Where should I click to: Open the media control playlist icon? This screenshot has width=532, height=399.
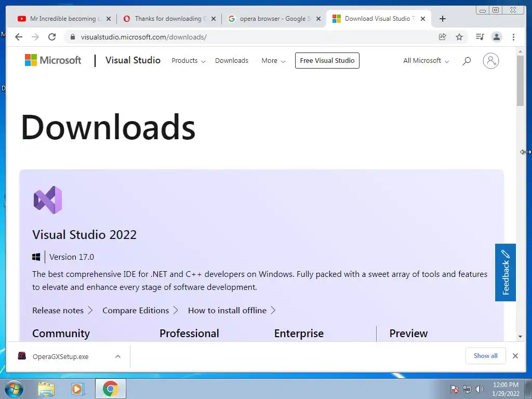click(x=480, y=37)
